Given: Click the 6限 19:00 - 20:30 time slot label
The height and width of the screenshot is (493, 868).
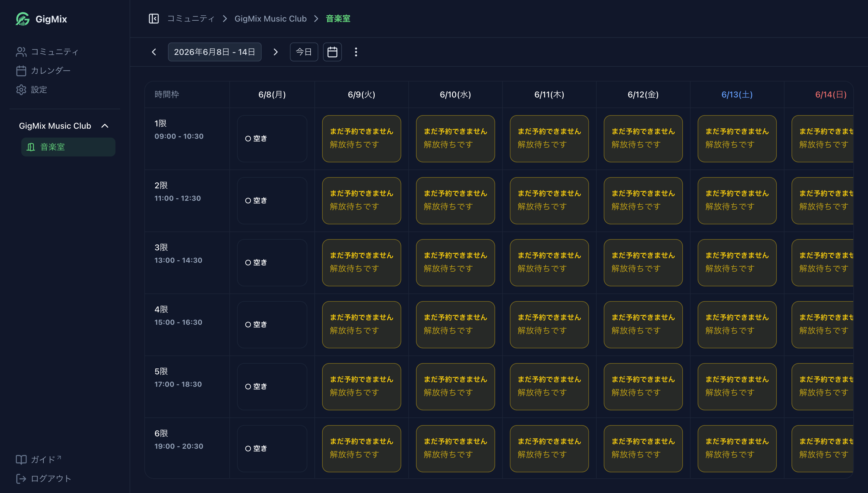Looking at the screenshot, I should (x=179, y=440).
